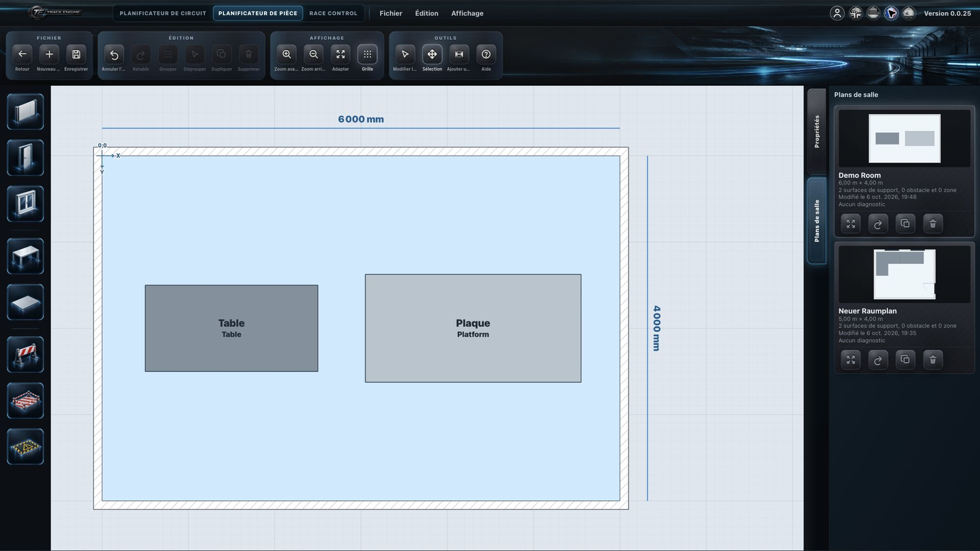Zoom in with the Zoom avant icon
Screen dimensions: 980x551
287,54
